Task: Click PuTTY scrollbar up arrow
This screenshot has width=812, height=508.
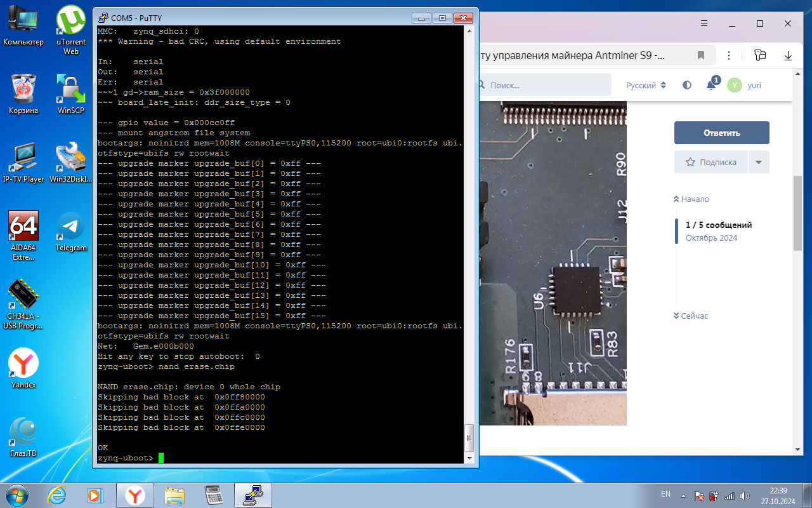Action: (469, 31)
